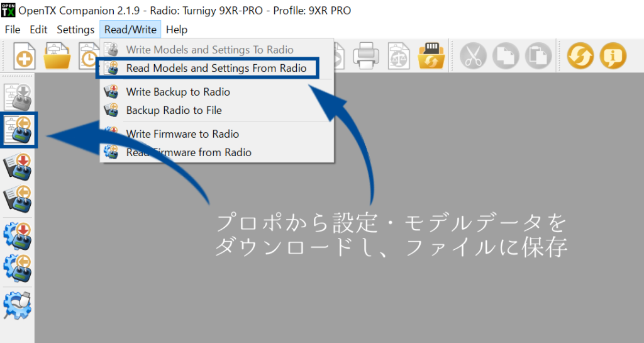Click the Check for updates refresh icon

coord(580,55)
